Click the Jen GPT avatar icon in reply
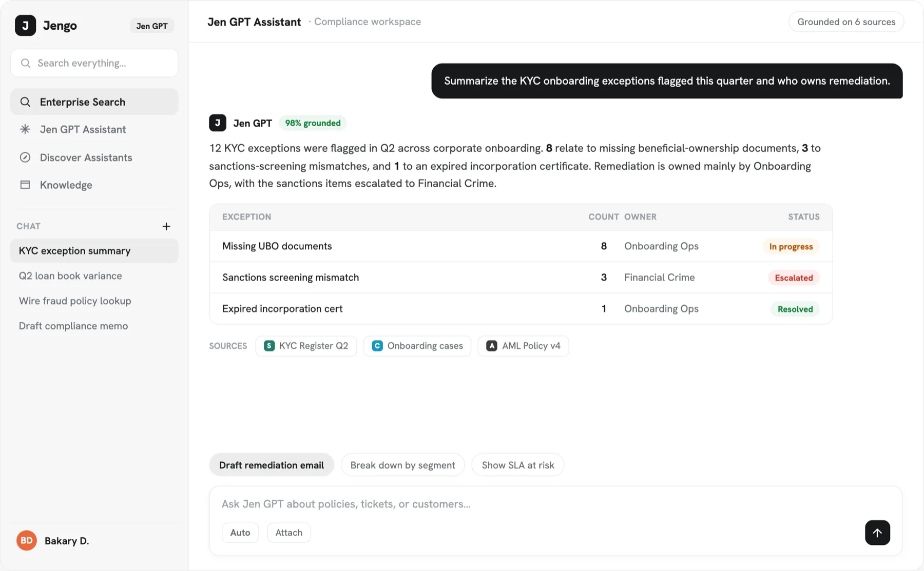 218,123
